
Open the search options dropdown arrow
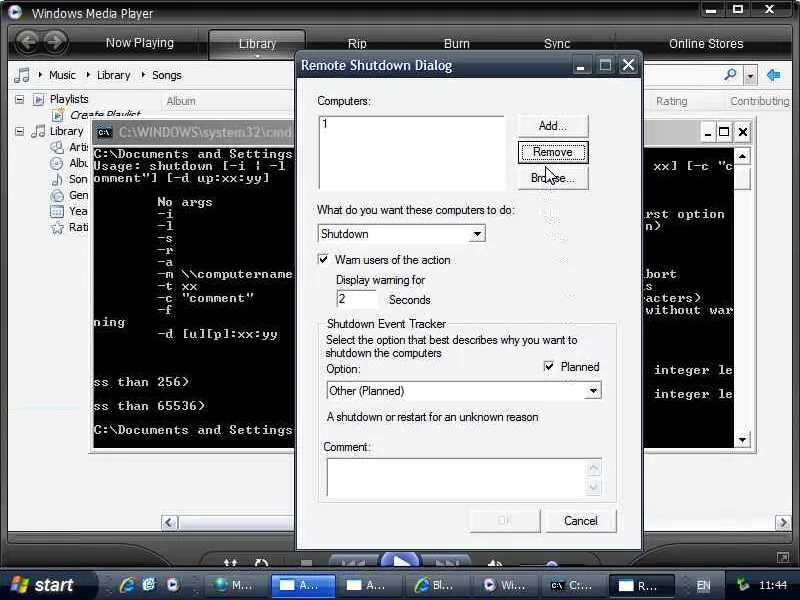750,76
